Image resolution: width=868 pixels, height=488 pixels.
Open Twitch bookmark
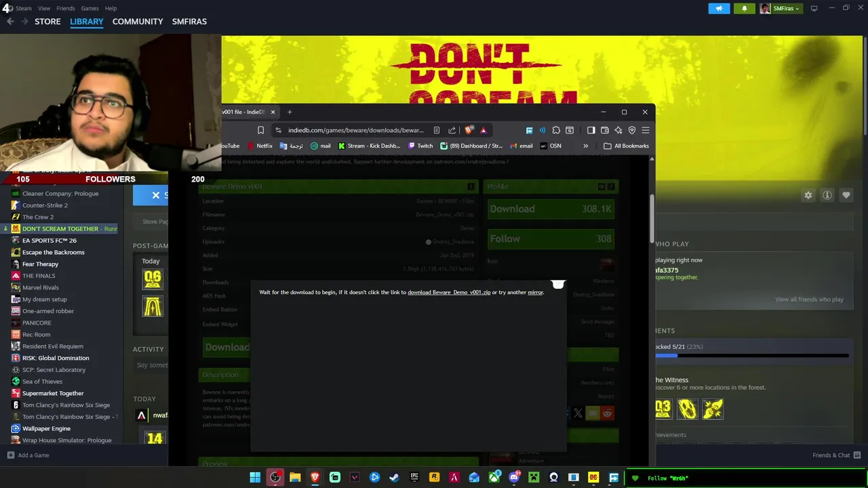[420, 146]
